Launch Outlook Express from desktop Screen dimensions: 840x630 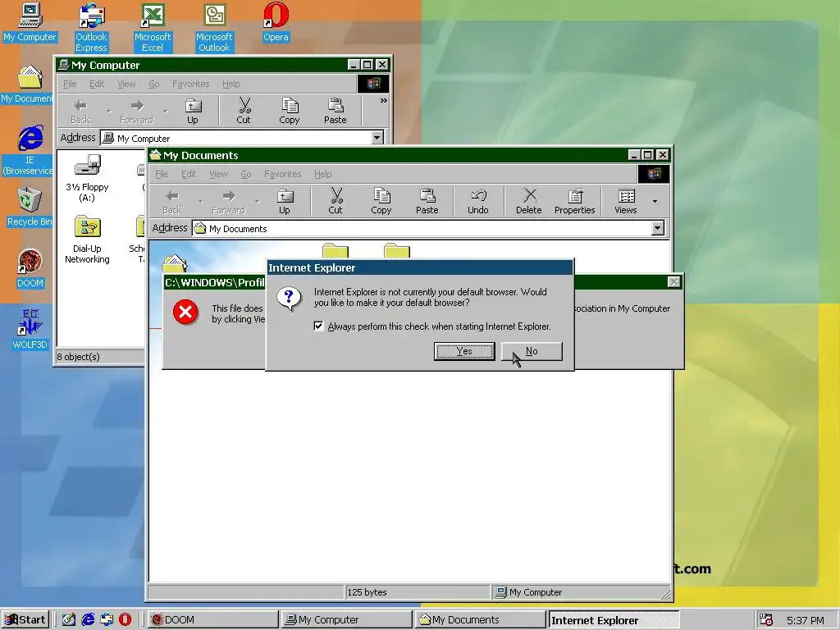point(91,27)
